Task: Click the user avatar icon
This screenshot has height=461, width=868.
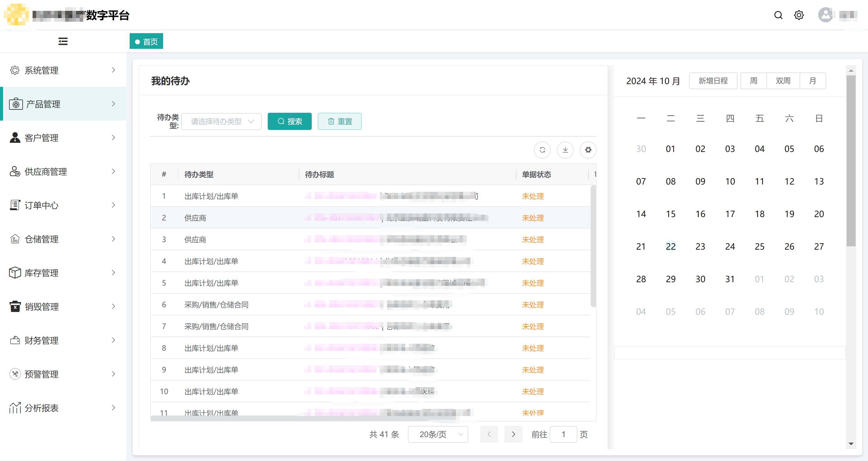Action: click(825, 15)
